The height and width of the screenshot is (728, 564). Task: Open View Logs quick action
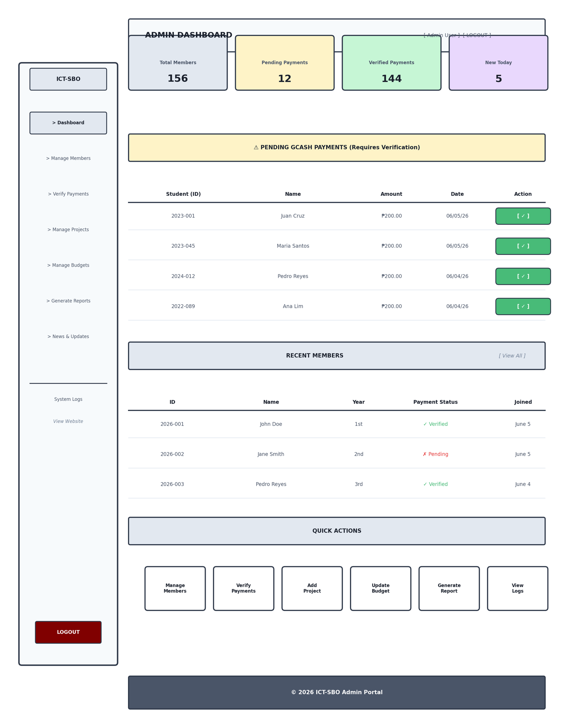tap(517, 588)
